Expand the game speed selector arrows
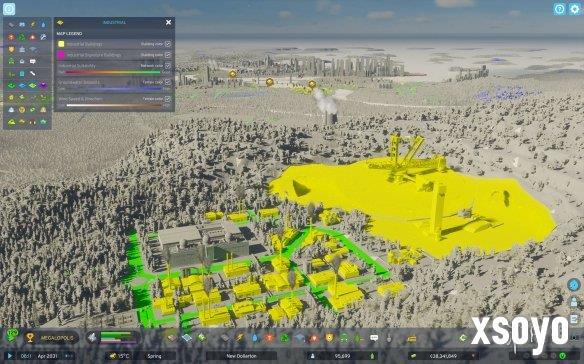Image resolution: width=584 pixels, height=364 pixels. [x=69, y=356]
